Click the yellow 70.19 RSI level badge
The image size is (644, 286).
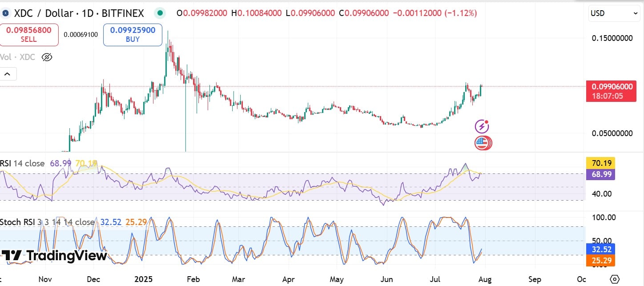(x=600, y=163)
